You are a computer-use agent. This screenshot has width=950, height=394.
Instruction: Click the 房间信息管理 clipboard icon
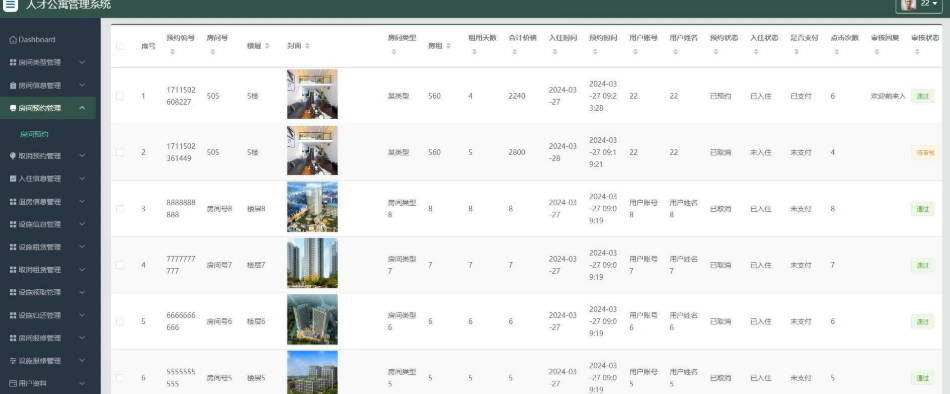click(x=13, y=85)
